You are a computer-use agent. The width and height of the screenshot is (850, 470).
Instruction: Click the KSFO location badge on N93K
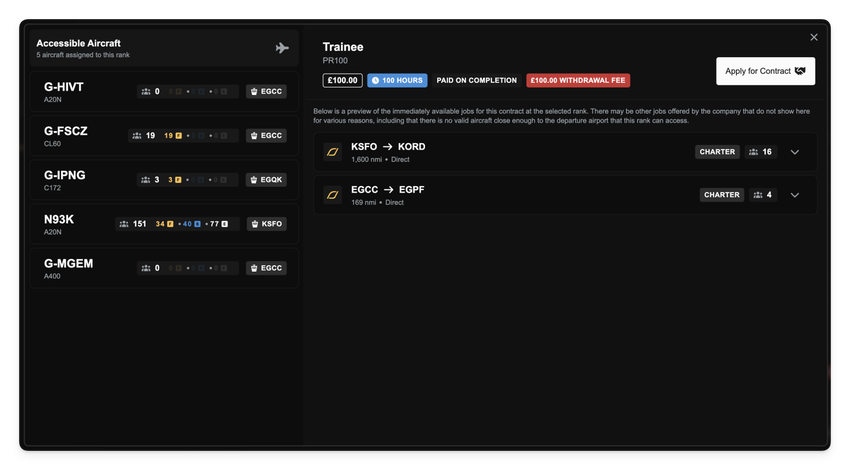[266, 224]
